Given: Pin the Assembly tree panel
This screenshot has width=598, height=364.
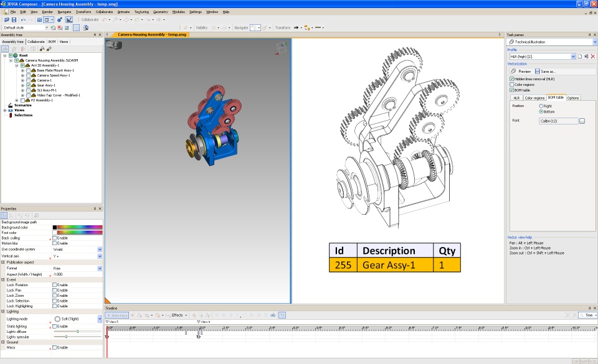Looking at the screenshot, I should pos(95,35).
